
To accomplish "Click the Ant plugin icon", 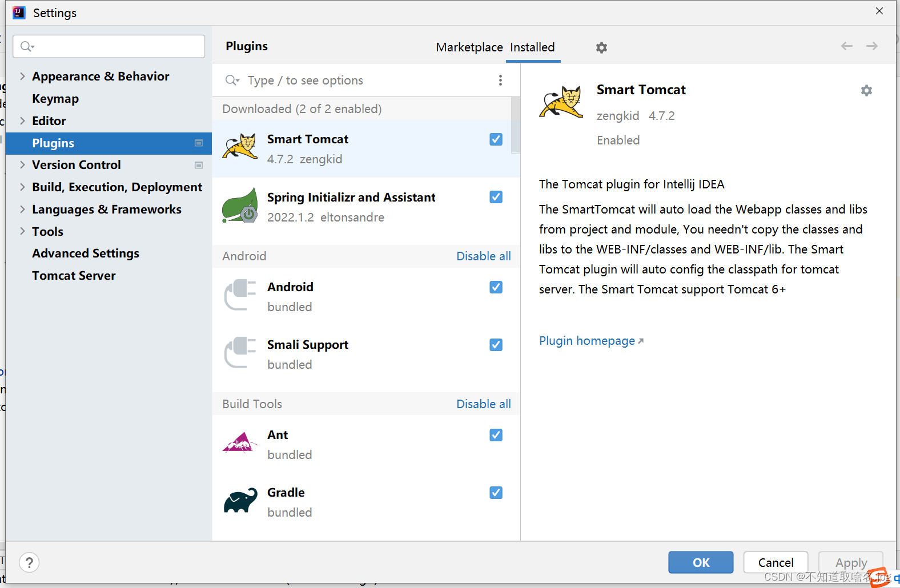I will 240,442.
